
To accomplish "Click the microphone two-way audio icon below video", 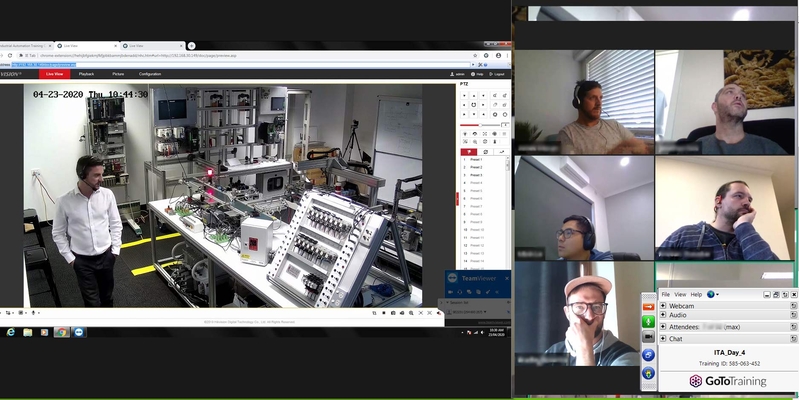I will 33,313.
